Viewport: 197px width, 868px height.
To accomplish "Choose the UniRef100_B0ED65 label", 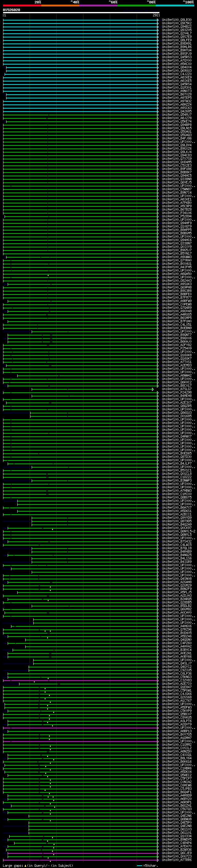I will (x=177, y=454).
